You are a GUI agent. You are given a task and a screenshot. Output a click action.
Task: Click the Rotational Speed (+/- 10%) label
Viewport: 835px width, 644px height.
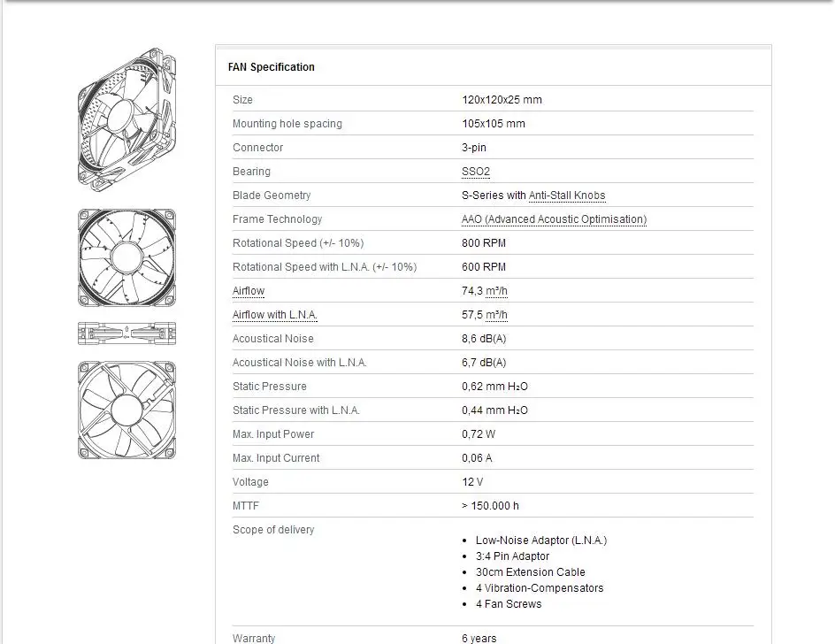tap(298, 243)
